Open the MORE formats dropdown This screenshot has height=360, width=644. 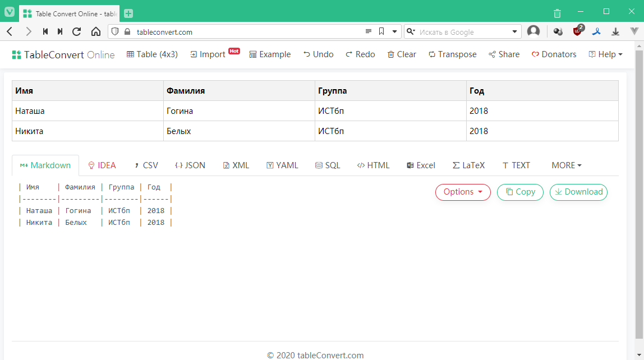pyautogui.click(x=566, y=165)
